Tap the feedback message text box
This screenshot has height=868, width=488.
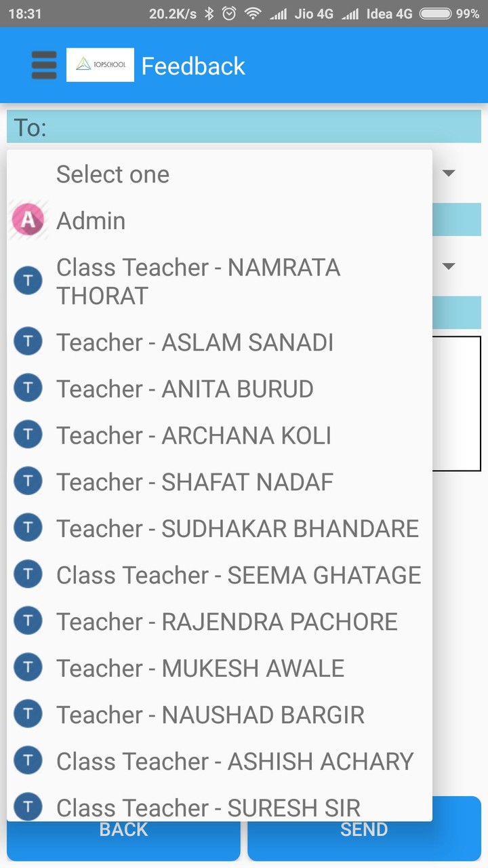pos(457,403)
